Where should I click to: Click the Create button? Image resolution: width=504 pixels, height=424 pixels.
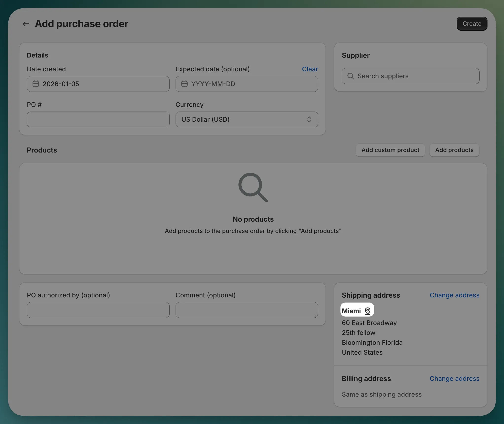point(471,23)
